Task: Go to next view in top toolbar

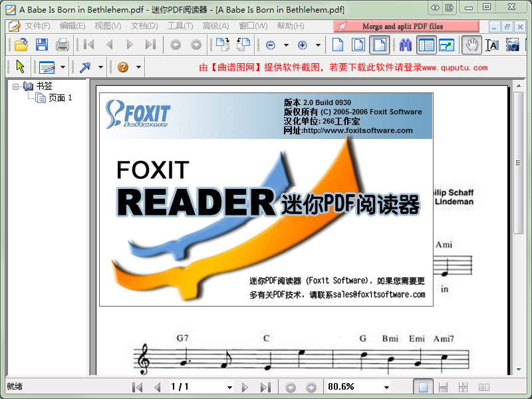Action: [x=196, y=45]
